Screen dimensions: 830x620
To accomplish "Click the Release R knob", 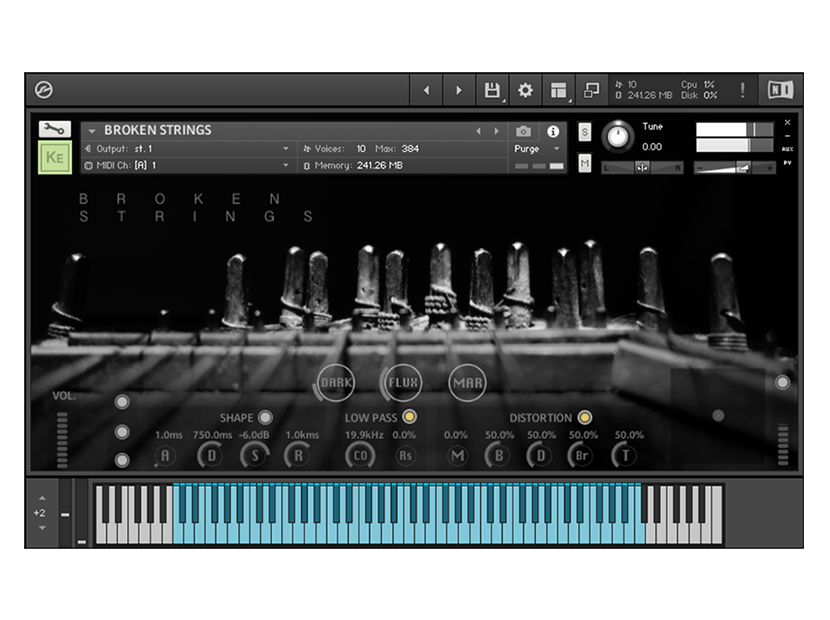I will click(298, 456).
